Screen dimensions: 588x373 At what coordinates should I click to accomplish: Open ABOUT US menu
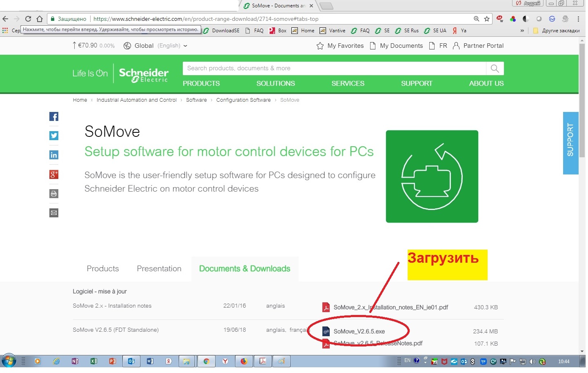click(x=486, y=83)
